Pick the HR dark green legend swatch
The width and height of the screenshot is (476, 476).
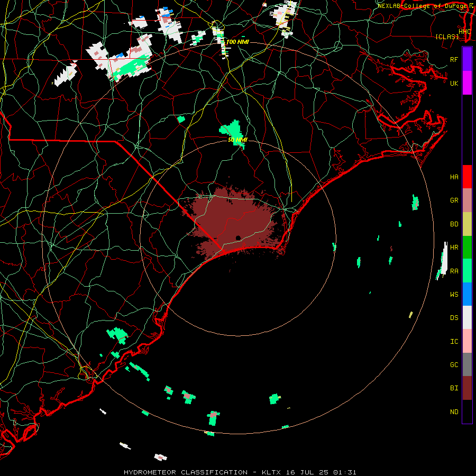(467, 247)
